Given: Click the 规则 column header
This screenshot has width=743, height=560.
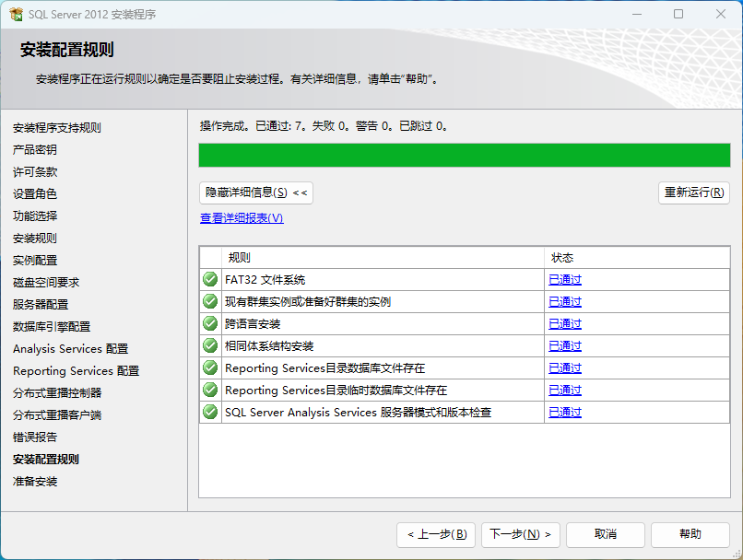Looking at the screenshot, I should pos(383,258).
